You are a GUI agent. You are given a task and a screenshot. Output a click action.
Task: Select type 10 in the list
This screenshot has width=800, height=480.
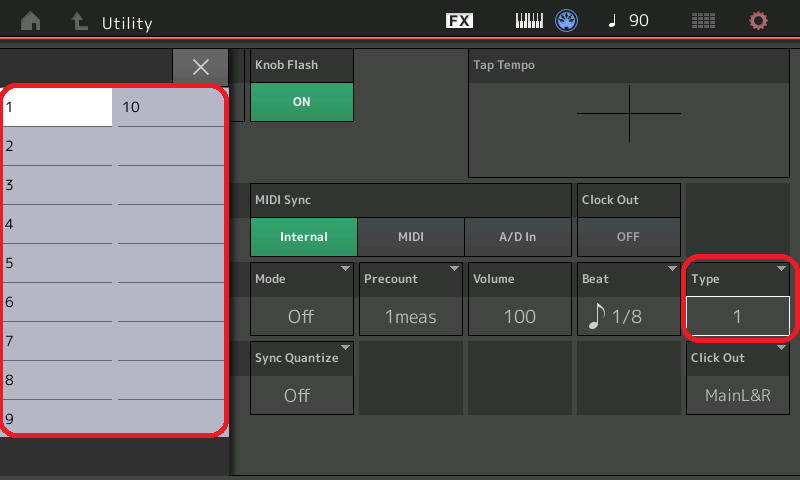click(170, 107)
